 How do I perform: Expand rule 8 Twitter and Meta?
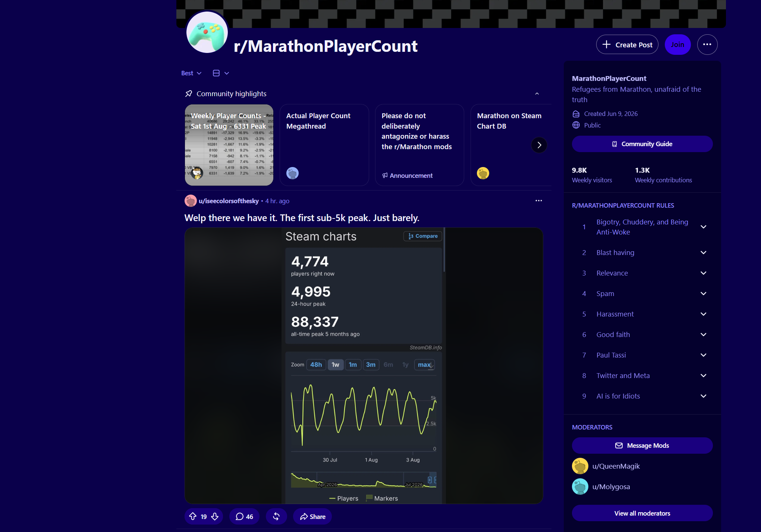pos(703,375)
